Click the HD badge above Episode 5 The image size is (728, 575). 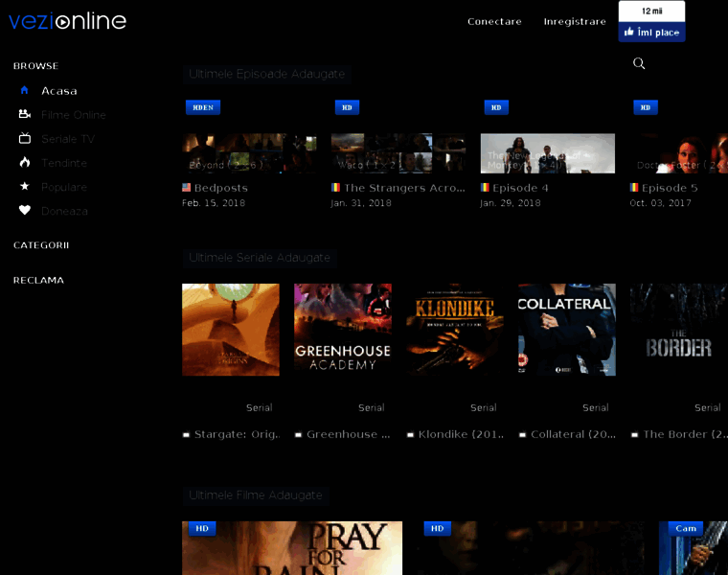point(646,107)
